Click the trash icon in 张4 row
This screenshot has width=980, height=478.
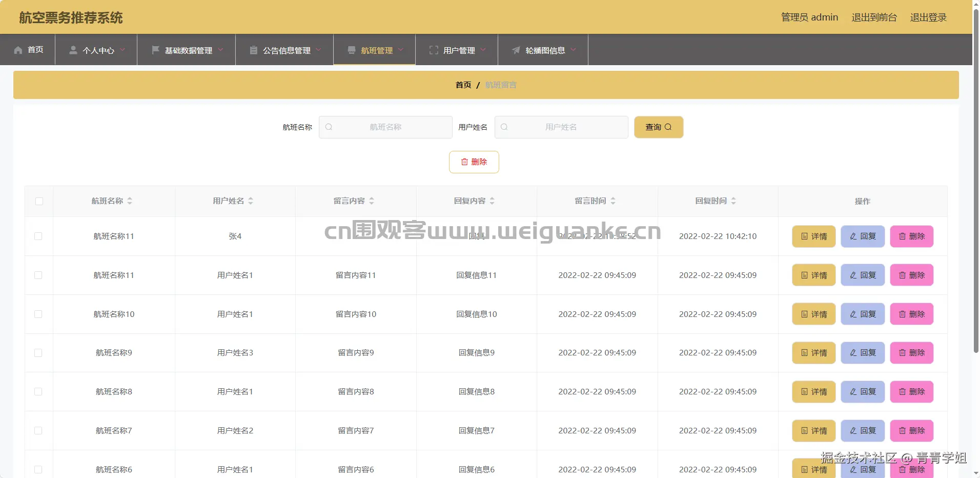pos(902,236)
